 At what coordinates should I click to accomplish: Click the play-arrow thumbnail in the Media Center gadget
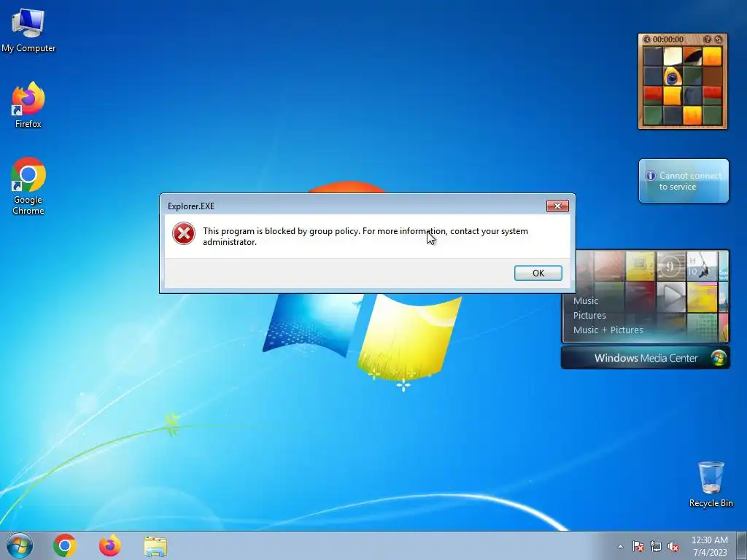point(671,296)
